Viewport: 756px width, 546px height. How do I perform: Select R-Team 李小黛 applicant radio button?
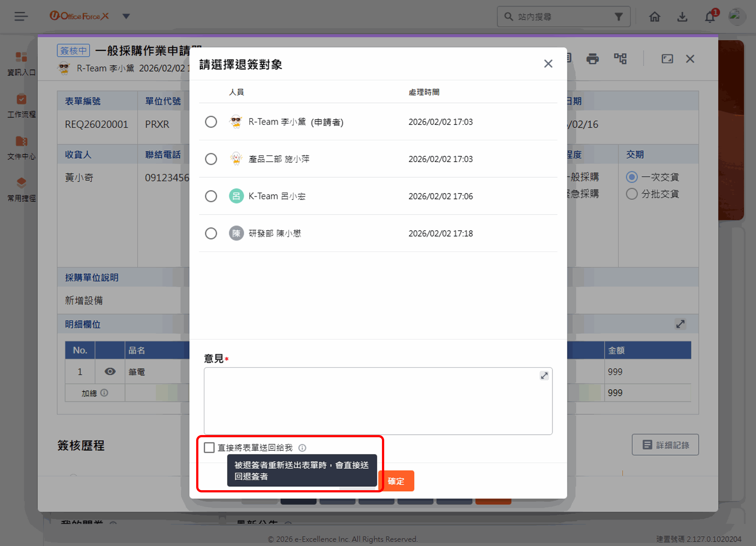pyautogui.click(x=211, y=122)
